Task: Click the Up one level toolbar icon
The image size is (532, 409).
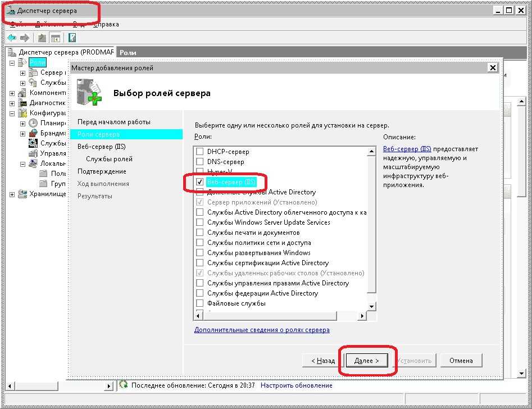Action: pos(42,38)
